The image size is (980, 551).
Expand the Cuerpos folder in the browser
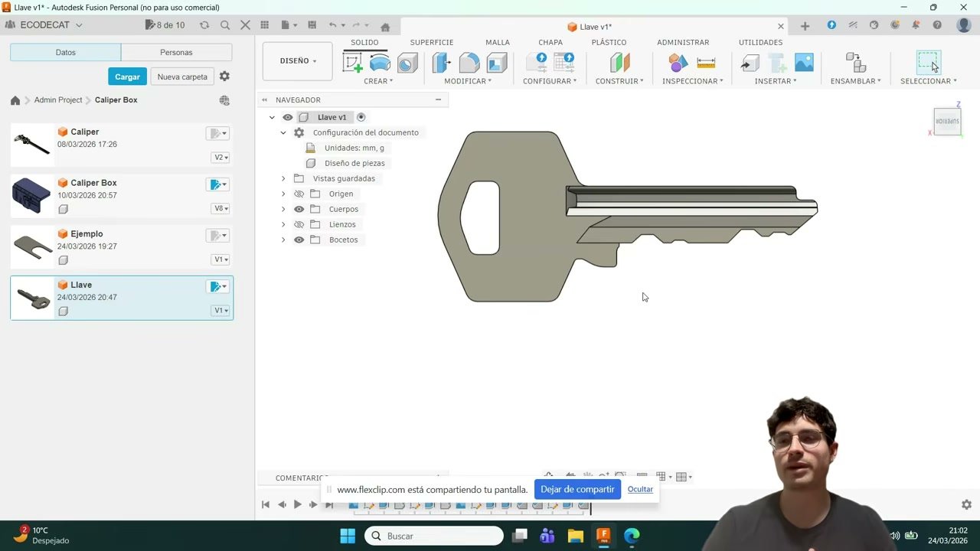283,209
